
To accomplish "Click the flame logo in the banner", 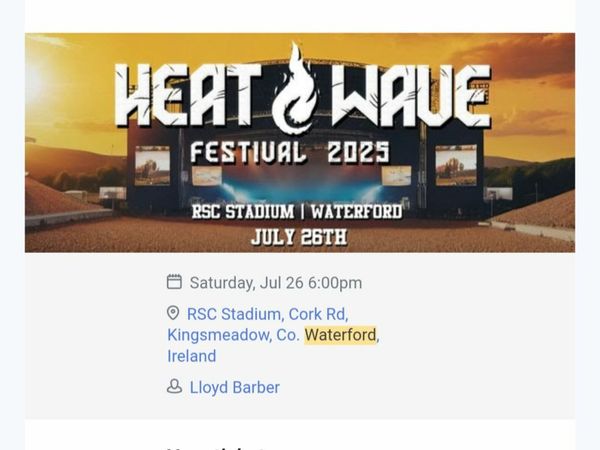I will (294, 88).
